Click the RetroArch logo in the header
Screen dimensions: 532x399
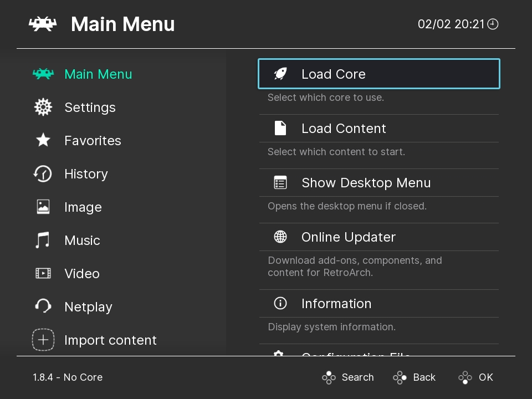(43, 24)
